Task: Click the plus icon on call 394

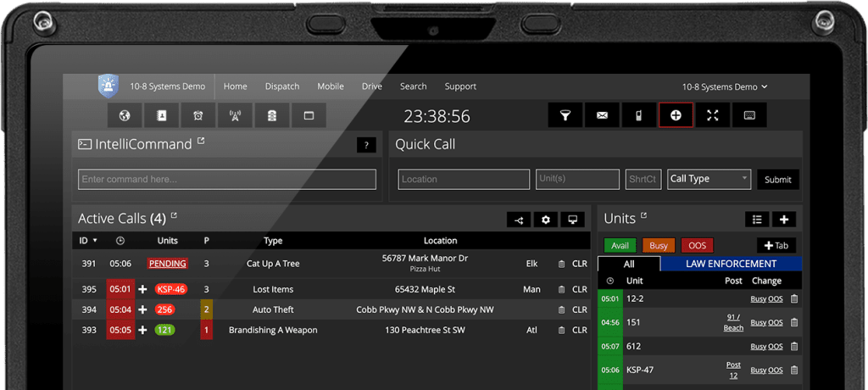Action: tap(142, 309)
